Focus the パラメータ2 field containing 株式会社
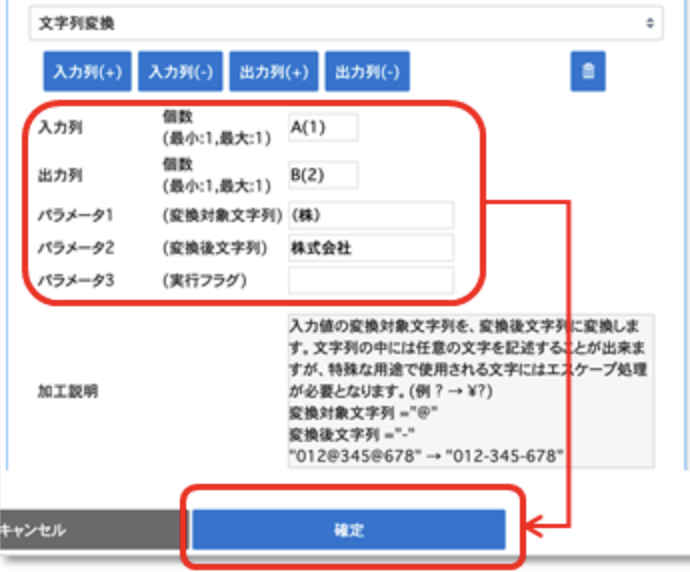The height and width of the screenshot is (572, 690). (x=370, y=248)
